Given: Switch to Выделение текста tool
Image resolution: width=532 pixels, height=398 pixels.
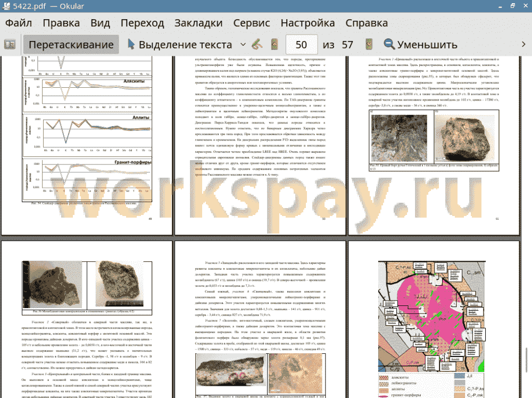Looking at the screenshot, I should click(x=180, y=45).
